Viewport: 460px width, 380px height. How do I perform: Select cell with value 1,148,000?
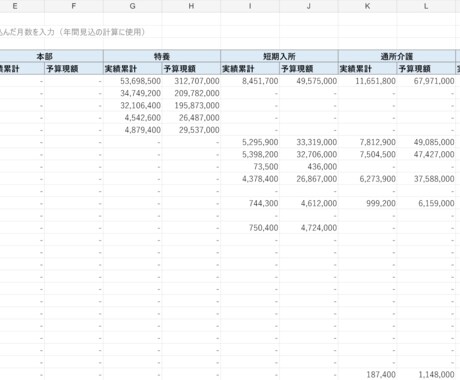point(426,374)
